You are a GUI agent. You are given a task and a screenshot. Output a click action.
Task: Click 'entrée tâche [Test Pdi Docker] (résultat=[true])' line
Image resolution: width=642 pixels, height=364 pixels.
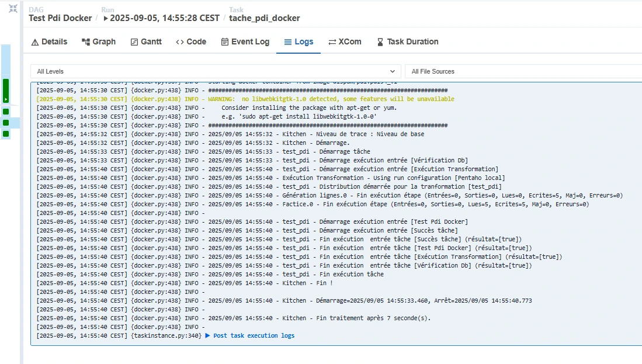pyautogui.click(x=284, y=248)
